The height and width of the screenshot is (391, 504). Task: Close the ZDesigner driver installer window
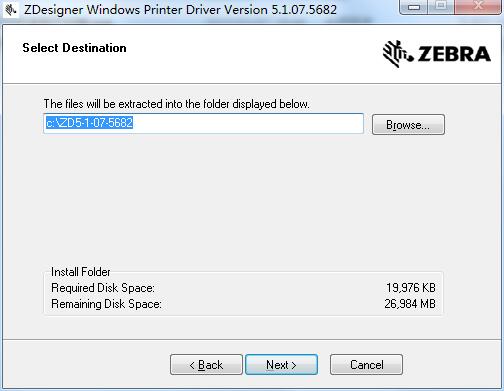(479, 7)
